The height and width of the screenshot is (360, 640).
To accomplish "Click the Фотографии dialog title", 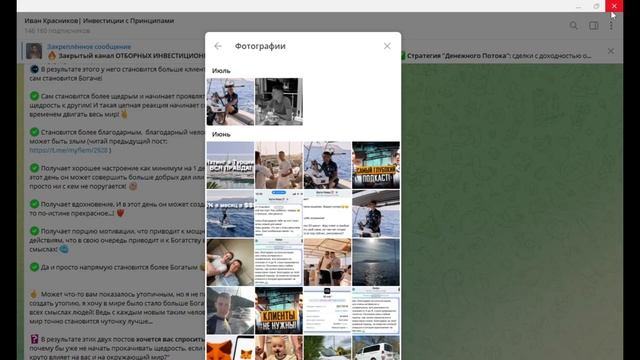I will tap(260, 46).
